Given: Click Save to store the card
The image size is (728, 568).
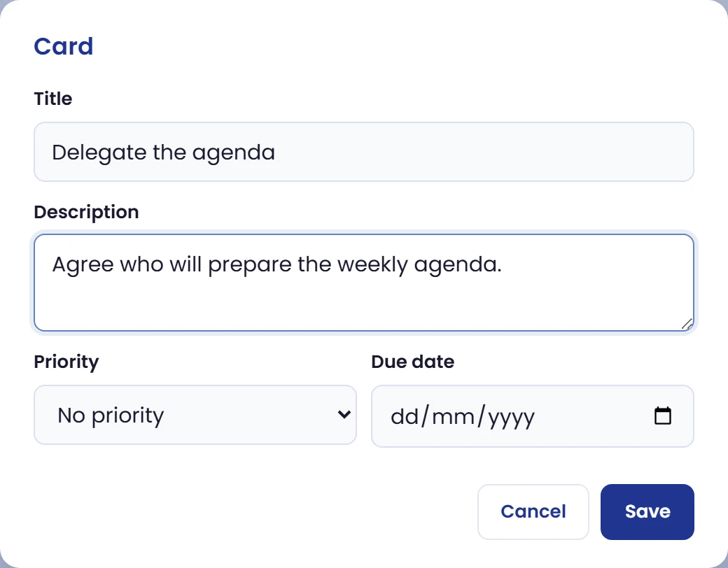Looking at the screenshot, I should tap(647, 512).
